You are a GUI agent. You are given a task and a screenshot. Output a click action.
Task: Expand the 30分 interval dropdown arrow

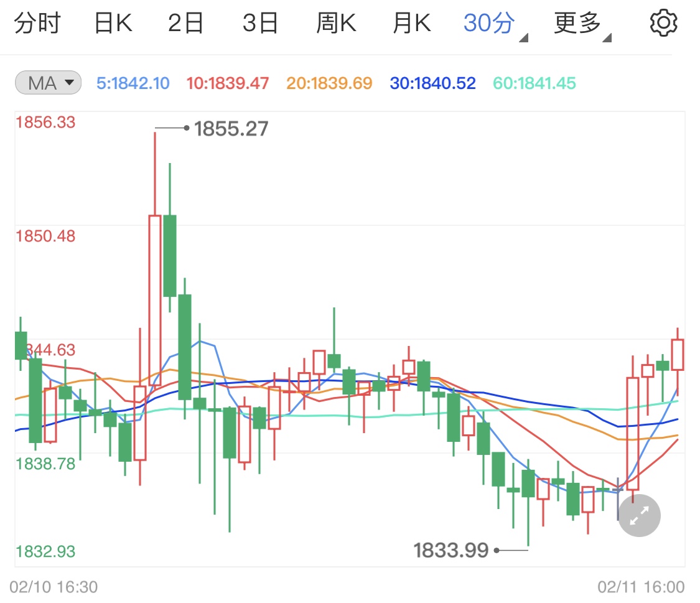(523, 37)
